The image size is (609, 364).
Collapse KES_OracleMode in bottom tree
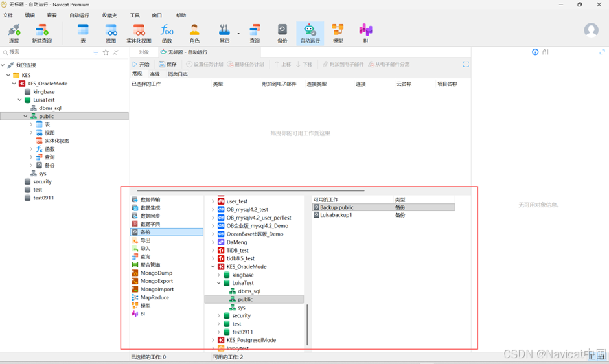tap(213, 266)
